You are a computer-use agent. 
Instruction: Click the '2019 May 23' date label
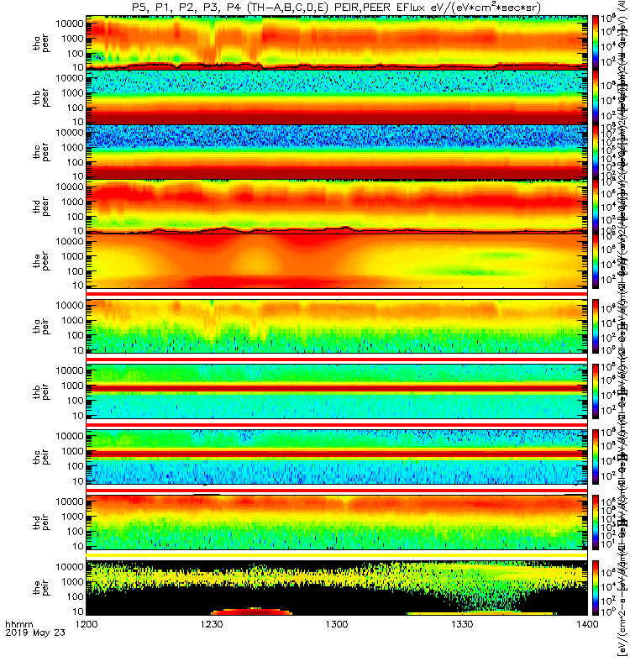coord(35,633)
